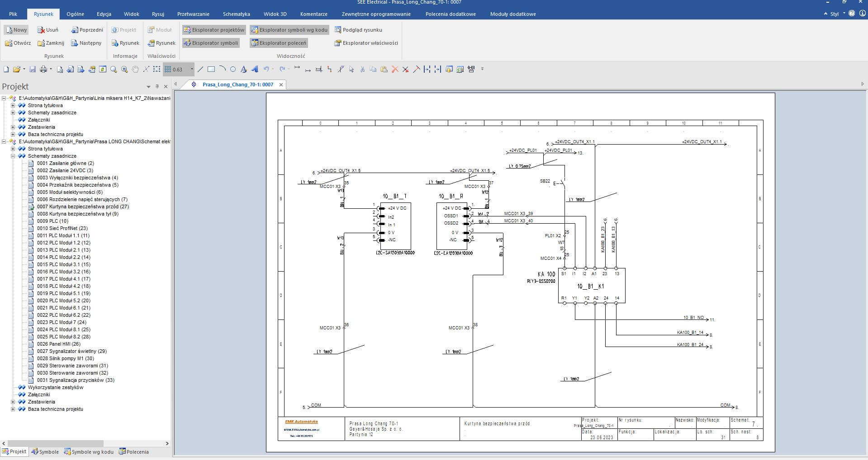Image resolution: width=868 pixels, height=460 pixels.
Task: Click the zoom magnifier icon
Action: (114, 69)
